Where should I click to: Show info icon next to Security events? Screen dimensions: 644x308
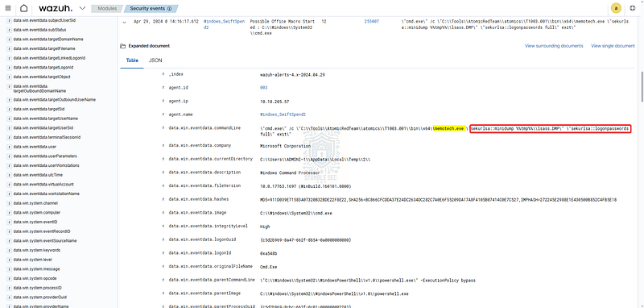[170, 8]
